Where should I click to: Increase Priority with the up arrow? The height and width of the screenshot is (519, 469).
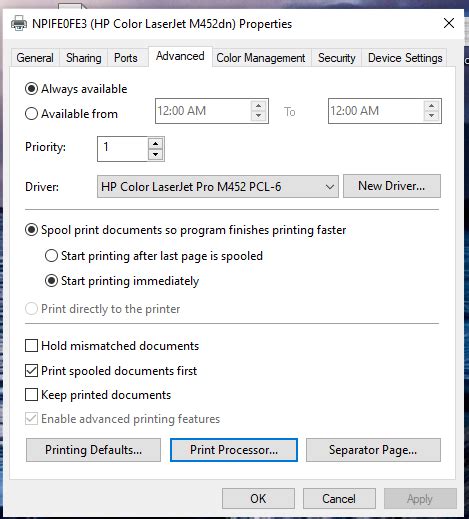pos(155,144)
